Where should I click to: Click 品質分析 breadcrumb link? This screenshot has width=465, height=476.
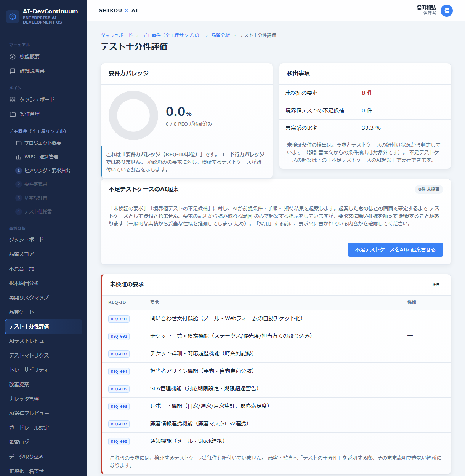pos(221,35)
